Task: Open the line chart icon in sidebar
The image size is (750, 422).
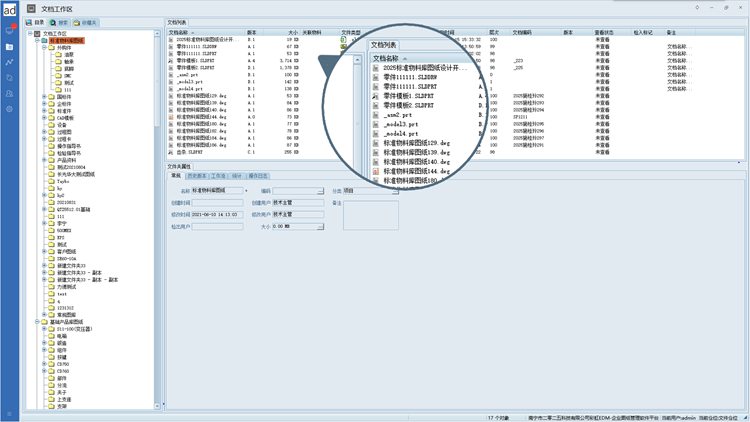Action: (x=9, y=62)
